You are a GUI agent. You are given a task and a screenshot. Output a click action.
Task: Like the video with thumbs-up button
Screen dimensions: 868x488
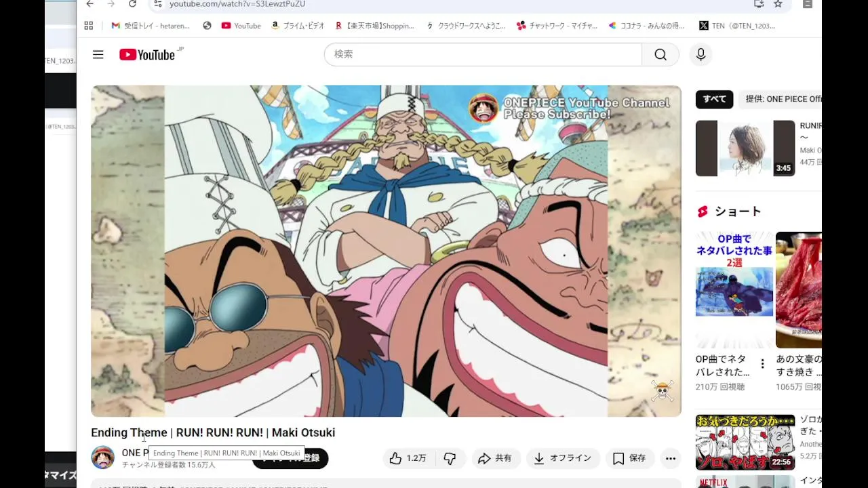(408, 459)
